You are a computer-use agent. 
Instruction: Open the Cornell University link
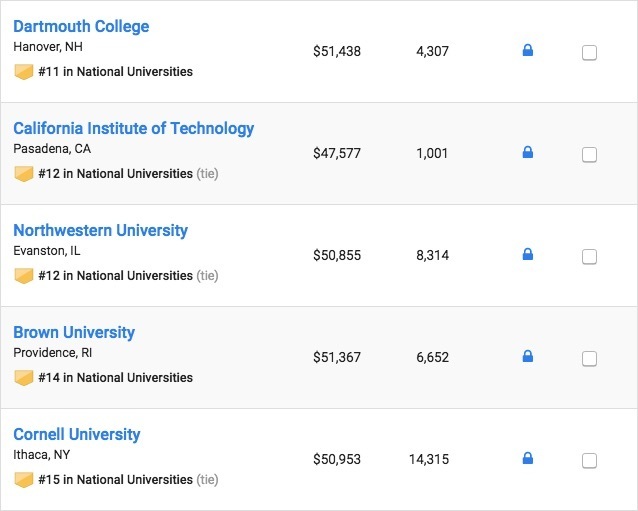coord(77,434)
